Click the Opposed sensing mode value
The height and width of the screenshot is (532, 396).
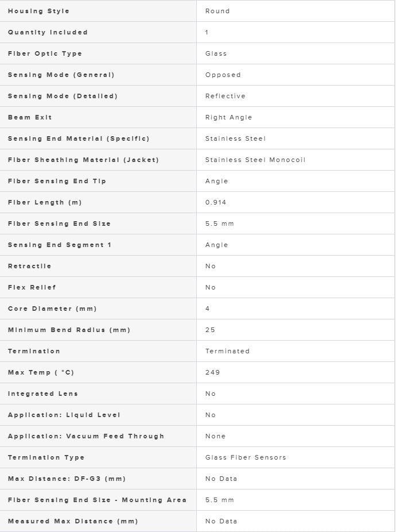223,75
